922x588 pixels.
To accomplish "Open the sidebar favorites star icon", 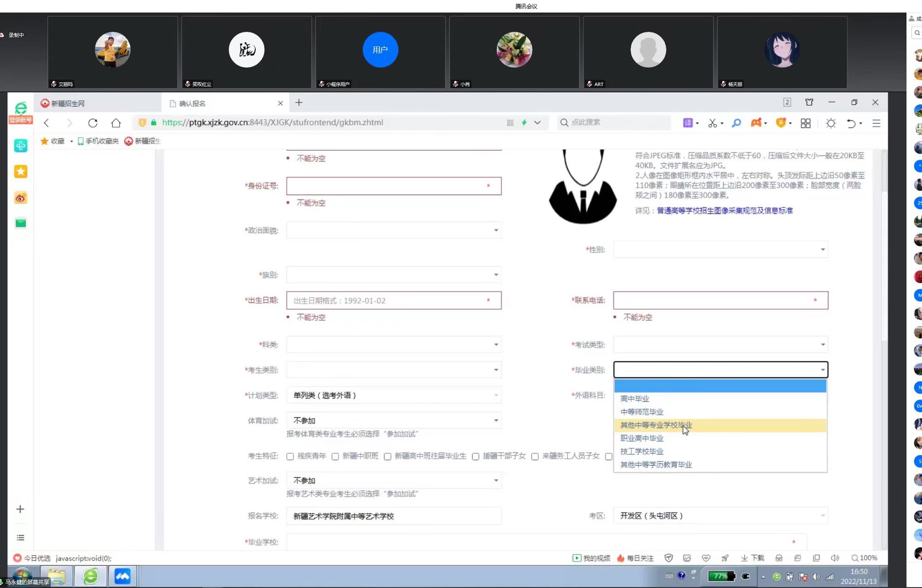I will pyautogui.click(x=21, y=171).
